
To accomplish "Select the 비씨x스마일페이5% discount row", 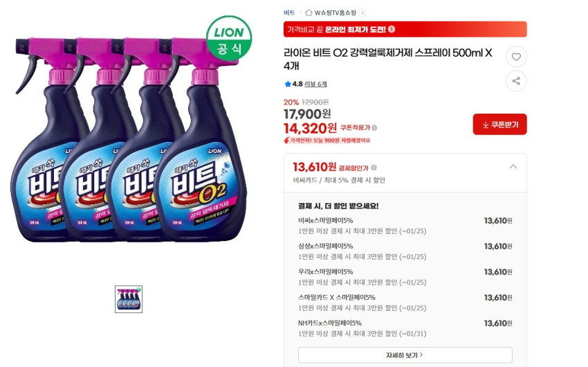I will point(405,226).
